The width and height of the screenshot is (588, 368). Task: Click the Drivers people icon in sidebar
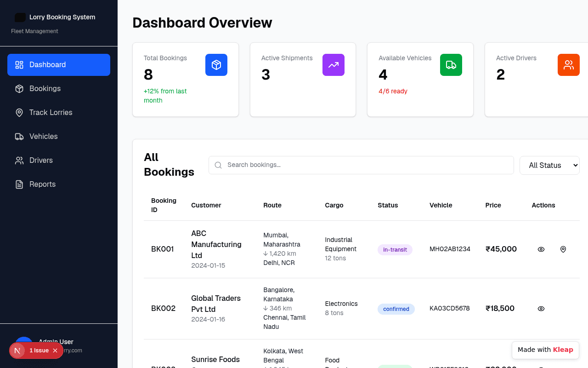pyautogui.click(x=19, y=161)
